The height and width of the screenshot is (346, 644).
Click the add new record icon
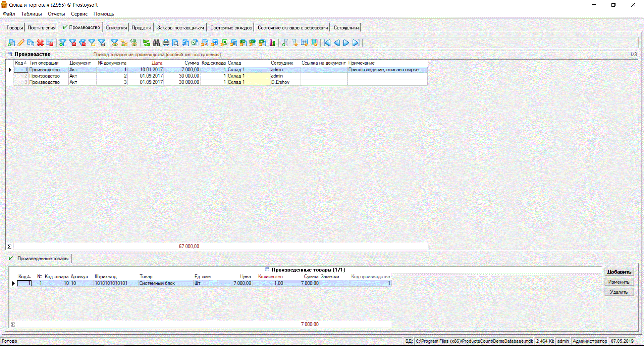(11, 43)
